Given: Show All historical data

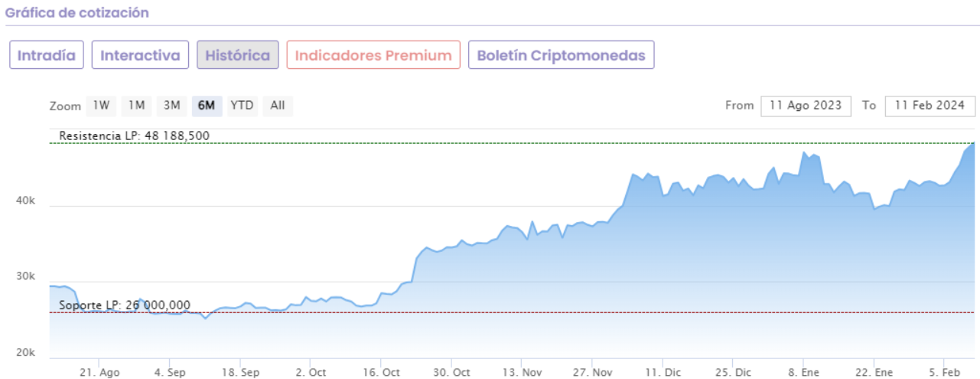Looking at the screenshot, I should (x=278, y=106).
